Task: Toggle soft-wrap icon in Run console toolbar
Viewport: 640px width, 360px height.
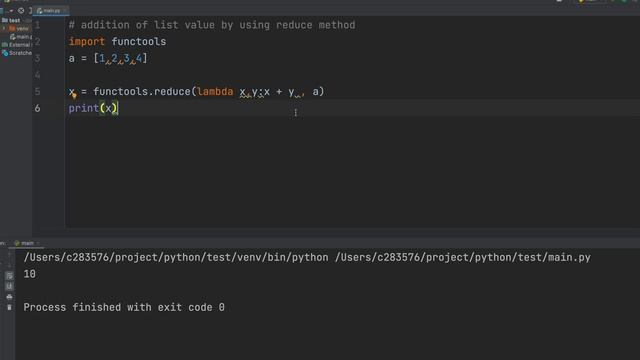Action: (x=9, y=276)
